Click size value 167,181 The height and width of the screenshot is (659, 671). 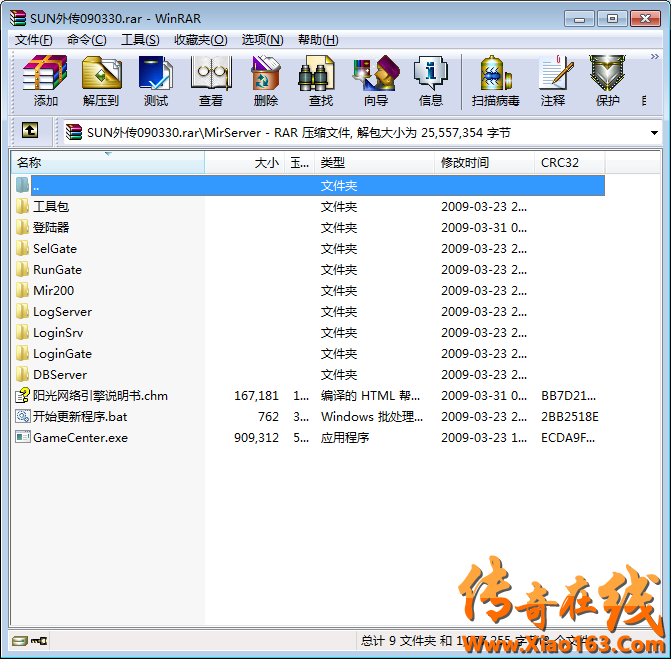click(x=256, y=396)
